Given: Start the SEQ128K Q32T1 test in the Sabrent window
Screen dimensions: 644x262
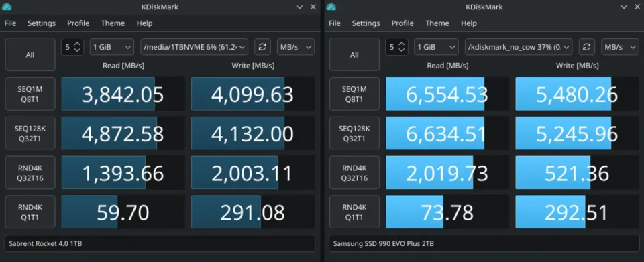Looking at the screenshot, I should (30, 133).
